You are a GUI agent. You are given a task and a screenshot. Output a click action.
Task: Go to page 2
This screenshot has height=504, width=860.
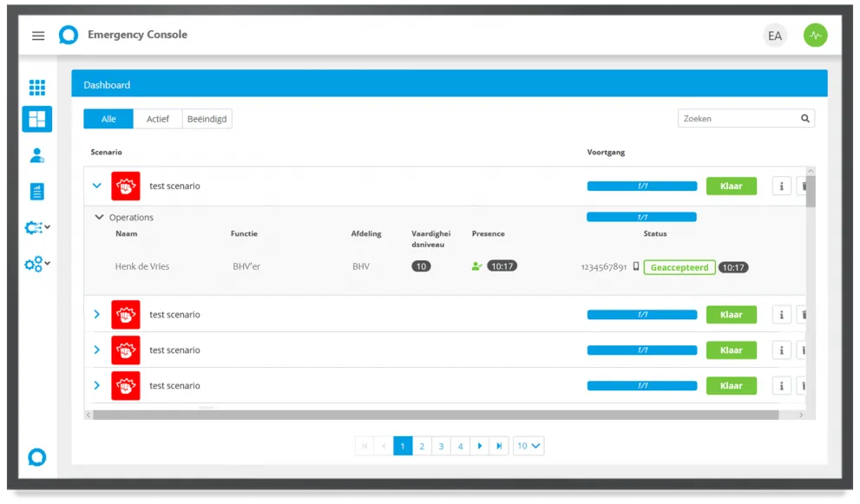coord(422,446)
